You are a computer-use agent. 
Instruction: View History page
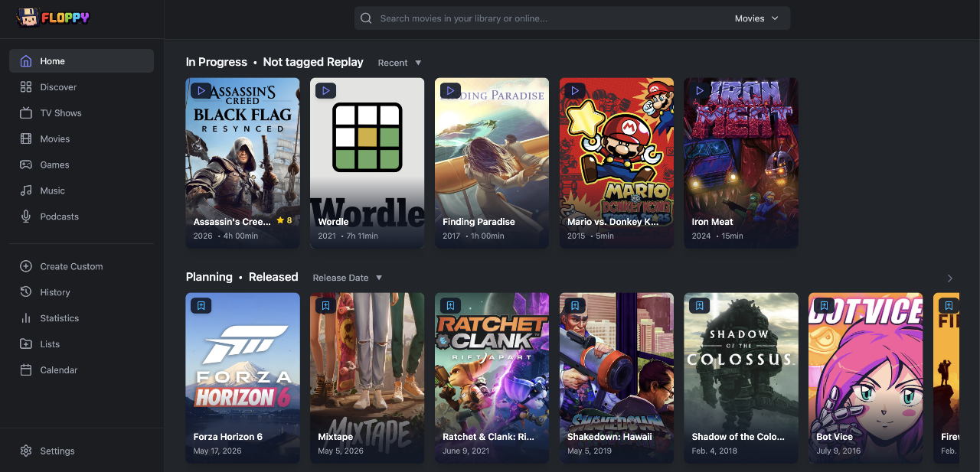click(x=81, y=292)
